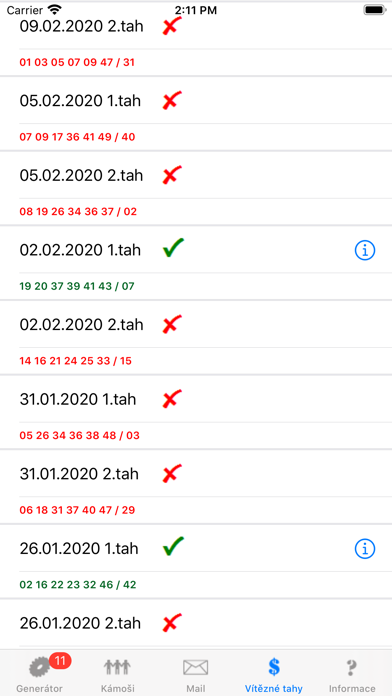This screenshot has height=696, width=392.
Task: Open the Informace question mark tab
Action: 352,667
